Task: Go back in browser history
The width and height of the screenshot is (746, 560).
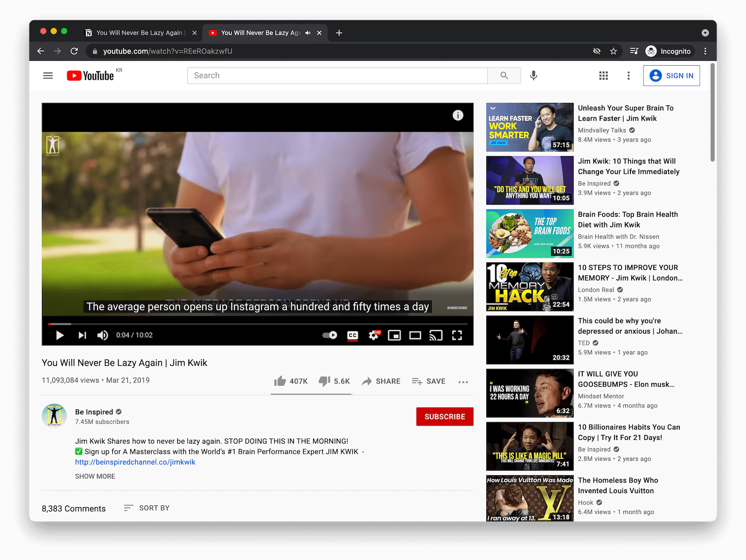Action: coord(41,51)
